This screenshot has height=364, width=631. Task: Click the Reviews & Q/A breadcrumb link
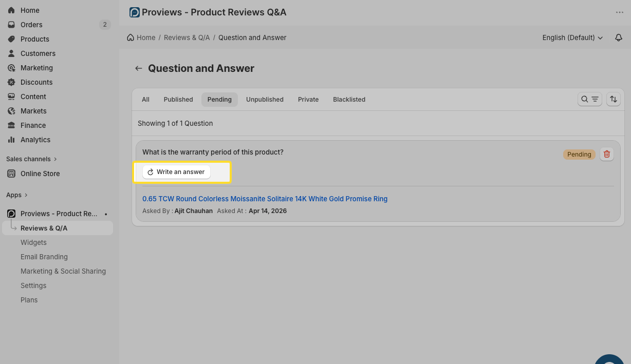pyautogui.click(x=187, y=37)
